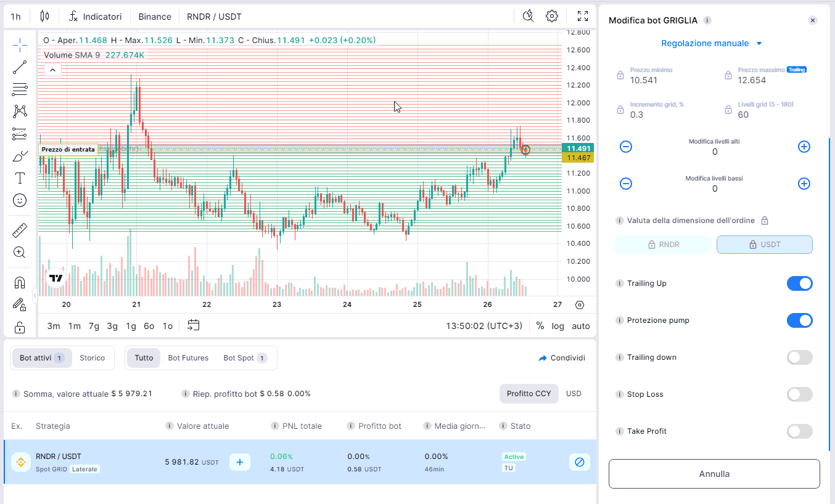This screenshot has height=504, width=835.
Task: Activate the magnet snap mode
Action: pyautogui.click(x=20, y=283)
